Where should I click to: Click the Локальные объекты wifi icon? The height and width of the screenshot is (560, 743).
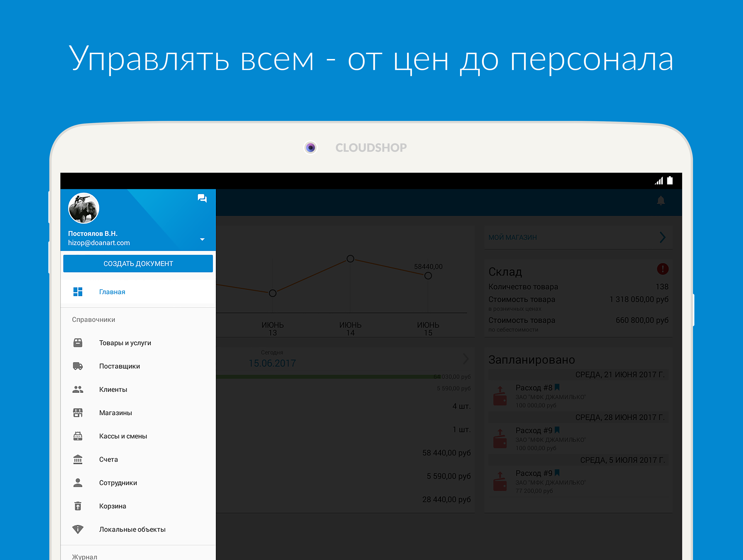[78, 529]
